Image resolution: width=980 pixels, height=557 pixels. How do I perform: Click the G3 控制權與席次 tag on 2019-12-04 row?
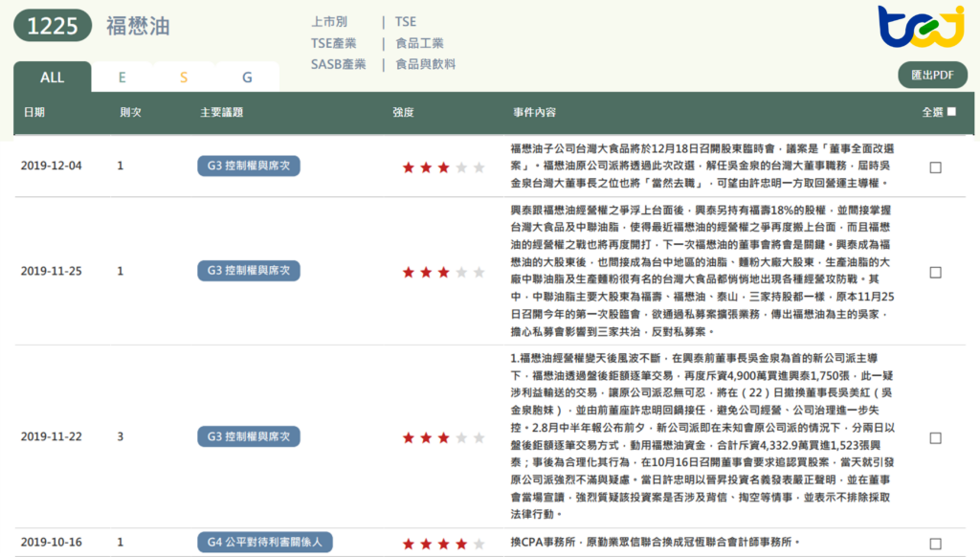point(247,166)
